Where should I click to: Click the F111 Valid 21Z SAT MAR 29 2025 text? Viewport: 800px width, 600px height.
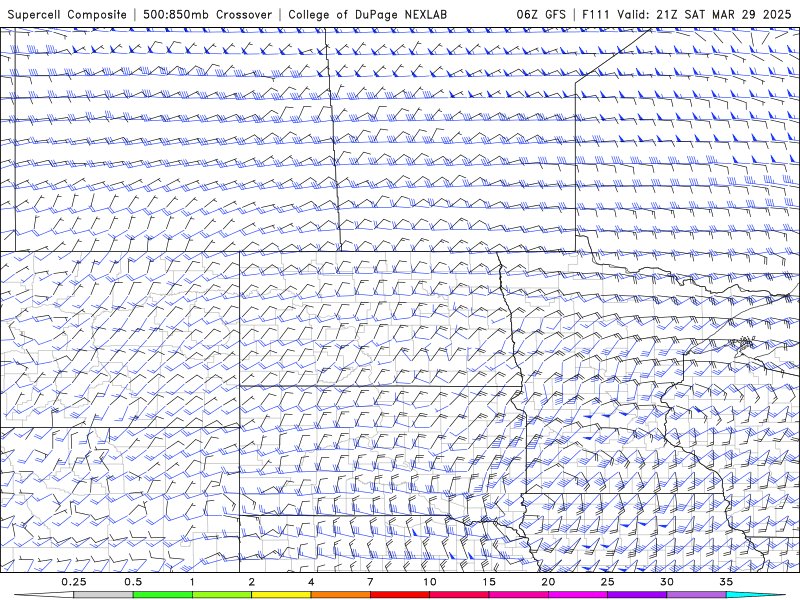tap(687, 14)
